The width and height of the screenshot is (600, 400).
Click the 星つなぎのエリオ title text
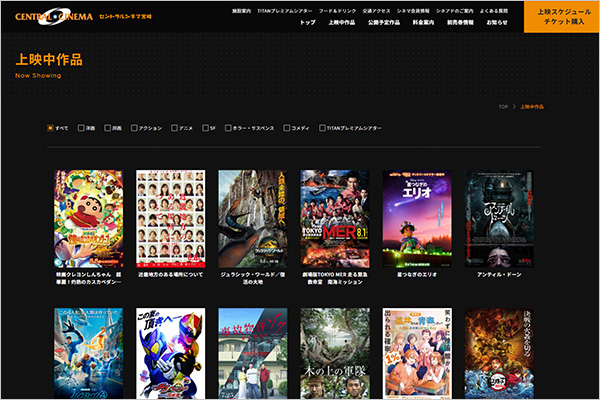417,274
